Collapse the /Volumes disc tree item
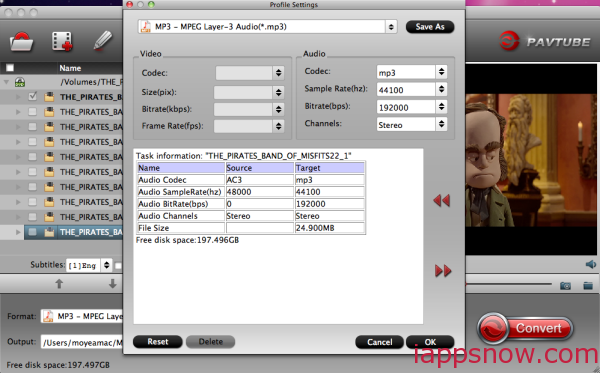The height and width of the screenshot is (373, 600). coord(7,82)
